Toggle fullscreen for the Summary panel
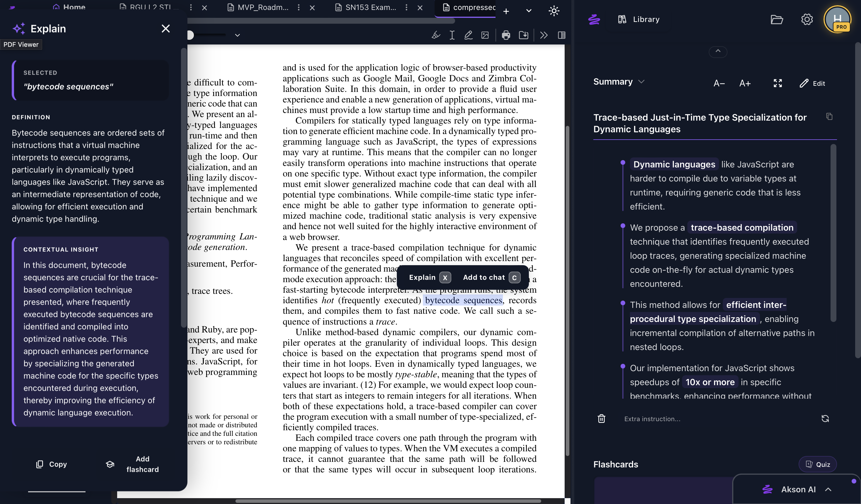The width and height of the screenshot is (861, 504). coord(778,83)
